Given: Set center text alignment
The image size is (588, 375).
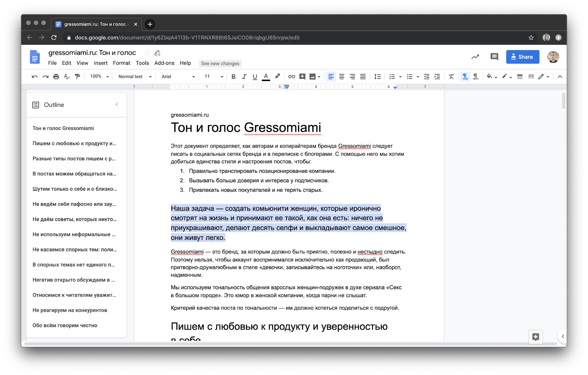Looking at the screenshot, I should pos(342,77).
